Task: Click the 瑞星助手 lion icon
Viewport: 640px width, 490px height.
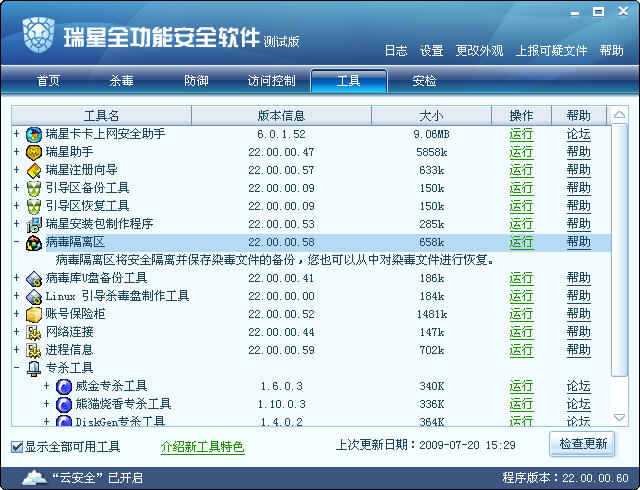Action: (x=34, y=152)
